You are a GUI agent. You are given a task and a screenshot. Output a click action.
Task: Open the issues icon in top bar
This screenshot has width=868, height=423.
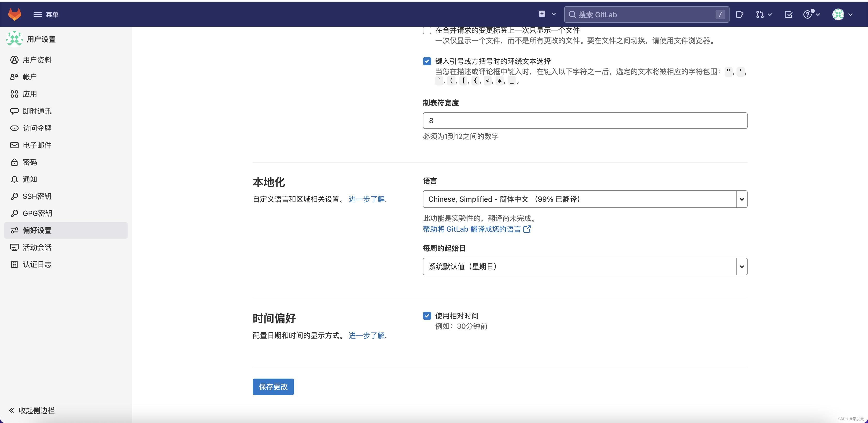tap(740, 14)
